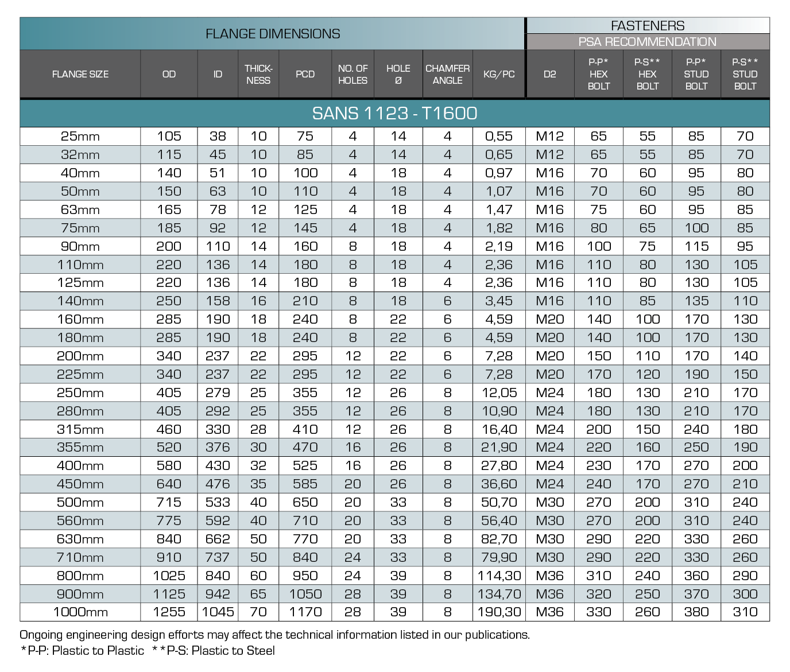Select the 114,30 weight value cell

499,576
